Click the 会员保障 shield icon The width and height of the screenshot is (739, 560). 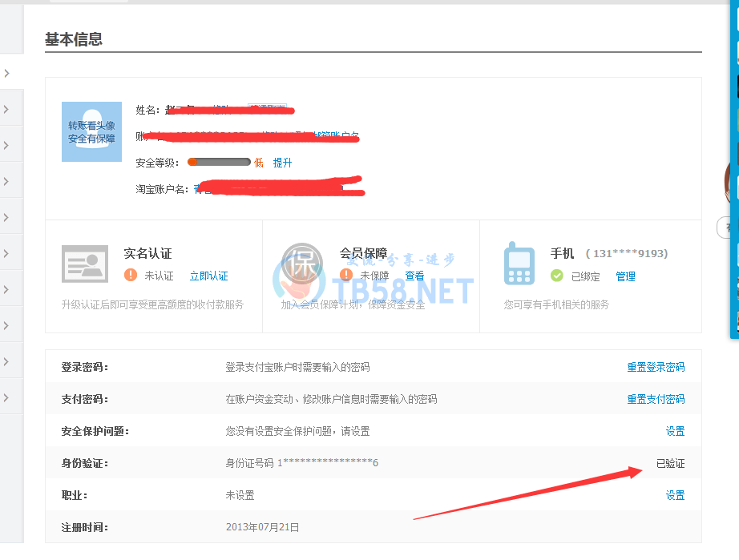pos(302,264)
